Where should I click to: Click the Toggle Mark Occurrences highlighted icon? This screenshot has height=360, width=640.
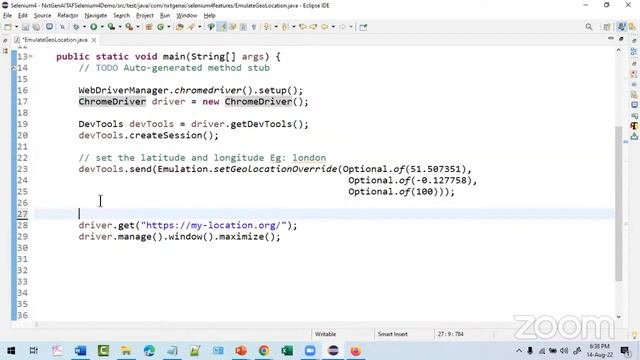(x=222, y=27)
